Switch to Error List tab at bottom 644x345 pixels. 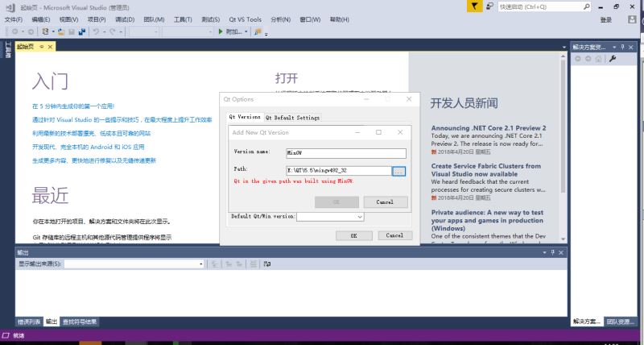tap(29, 322)
